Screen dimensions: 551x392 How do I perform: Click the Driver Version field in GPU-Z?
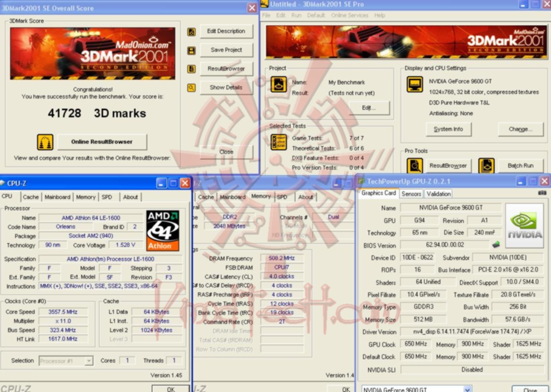(x=472, y=332)
